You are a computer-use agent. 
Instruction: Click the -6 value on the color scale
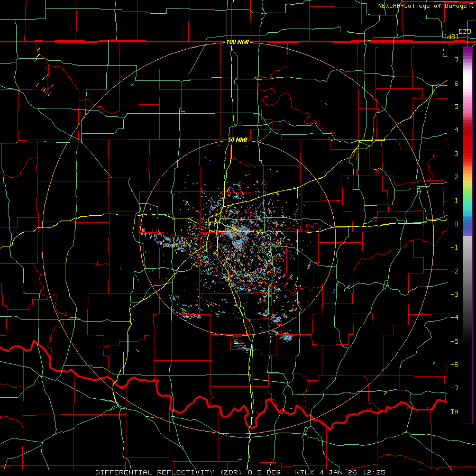click(454, 365)
